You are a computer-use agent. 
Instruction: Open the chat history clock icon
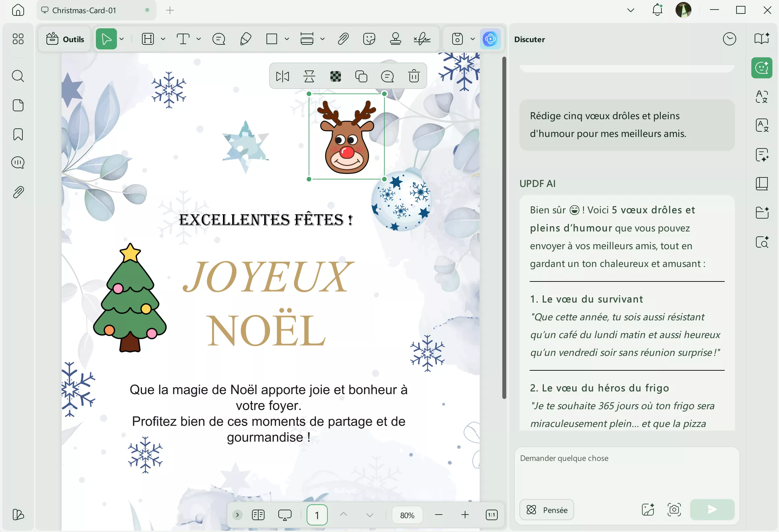click(x=729, y=39)
